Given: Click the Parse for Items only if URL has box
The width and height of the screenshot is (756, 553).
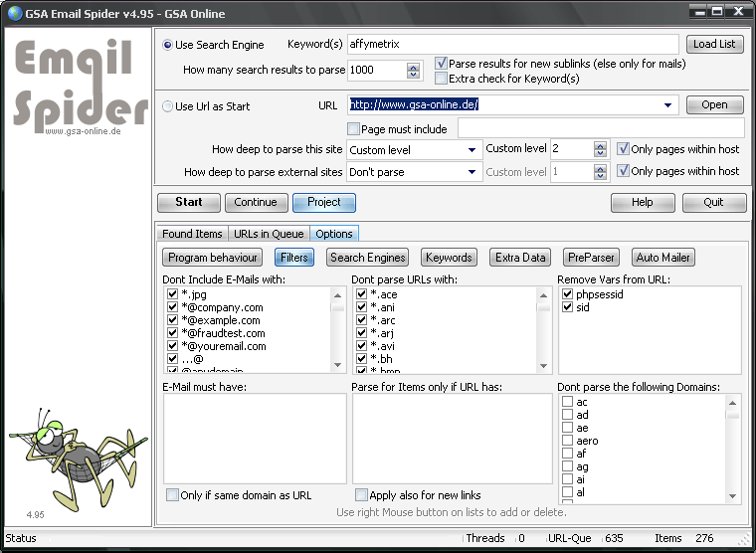Looking at the screenshot, I should pyautogui.click(x=453, y=439).
